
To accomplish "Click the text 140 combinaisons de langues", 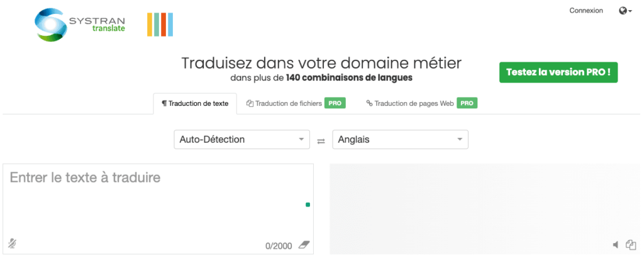I will pyautogui.click(x=349, y=77).
